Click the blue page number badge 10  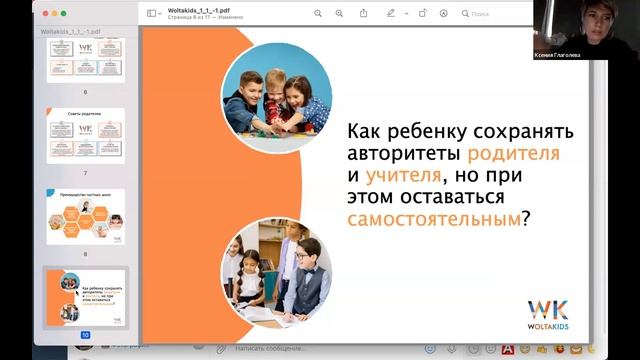[85, 335]
